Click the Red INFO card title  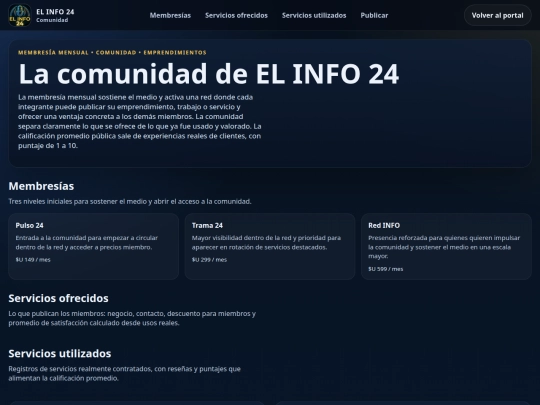[x=384, y=226]
